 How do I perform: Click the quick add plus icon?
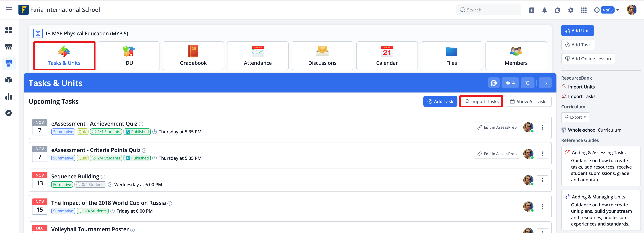531,10
